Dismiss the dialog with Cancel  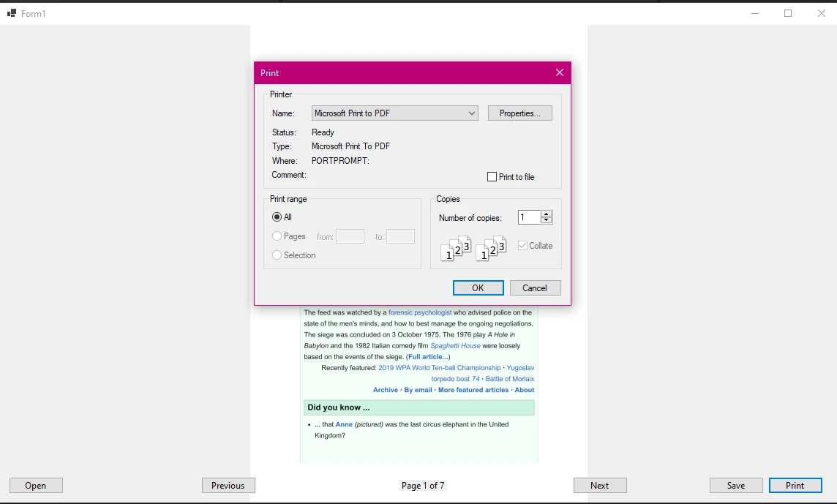point(535,287)
